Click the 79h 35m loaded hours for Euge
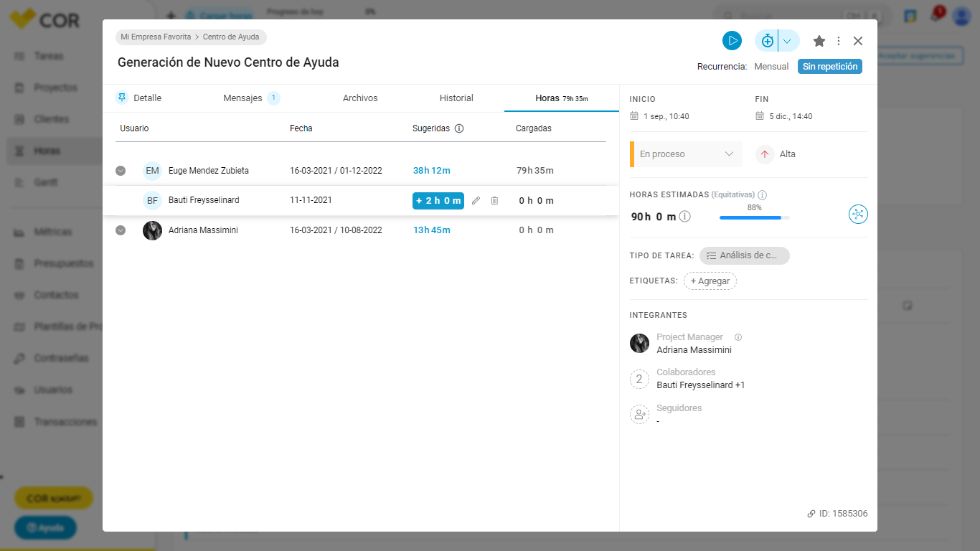This screenshot has height=551, width=980. [535, 171]
